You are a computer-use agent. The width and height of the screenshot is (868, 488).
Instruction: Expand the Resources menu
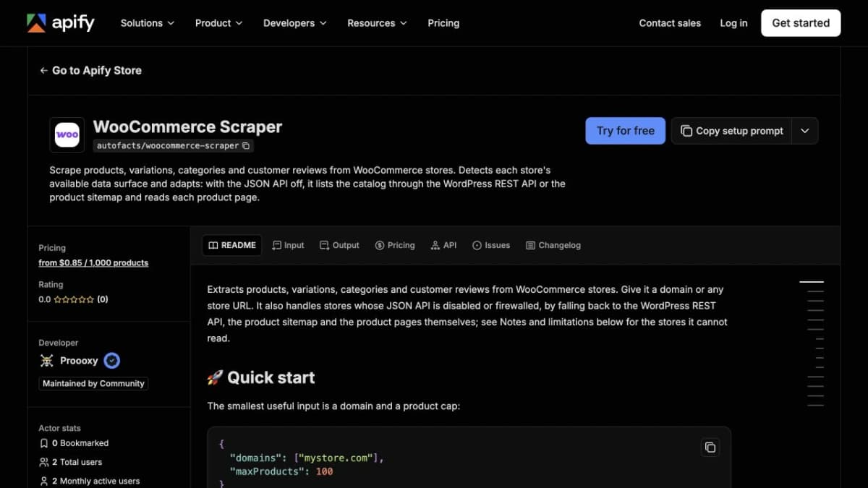377,23
